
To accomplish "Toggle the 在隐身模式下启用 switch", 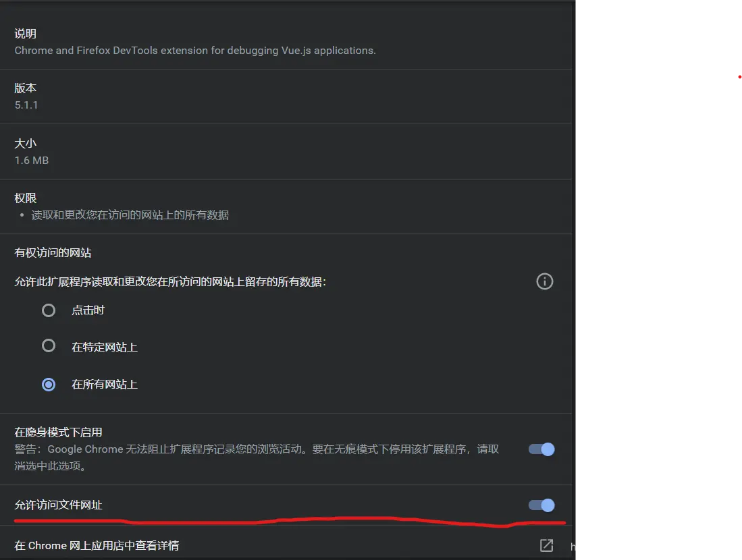I will [541, 449].
